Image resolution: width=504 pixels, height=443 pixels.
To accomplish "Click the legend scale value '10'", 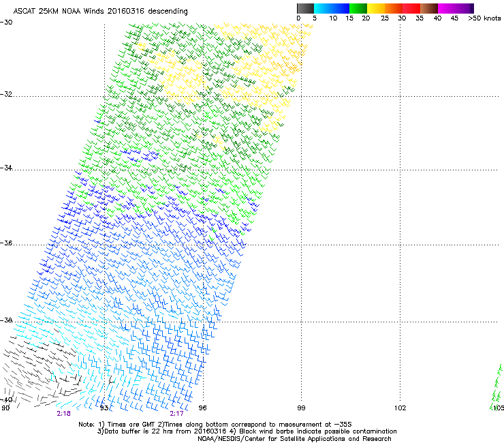I will click(333, 18).
